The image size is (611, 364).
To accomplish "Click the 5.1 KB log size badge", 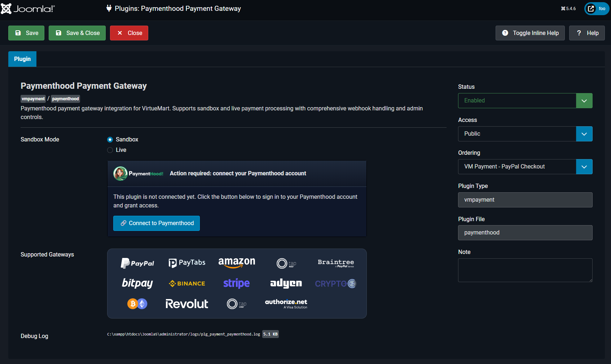I will (x=271, y=334).
